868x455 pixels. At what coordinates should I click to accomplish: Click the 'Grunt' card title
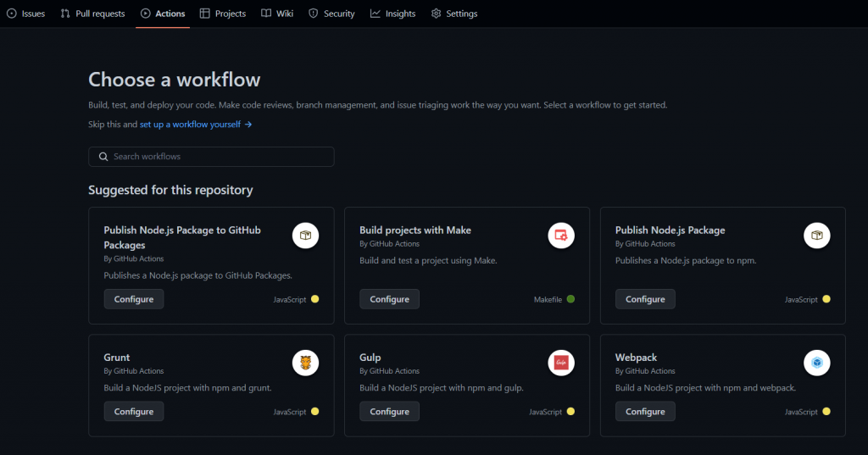coord(117,358)
